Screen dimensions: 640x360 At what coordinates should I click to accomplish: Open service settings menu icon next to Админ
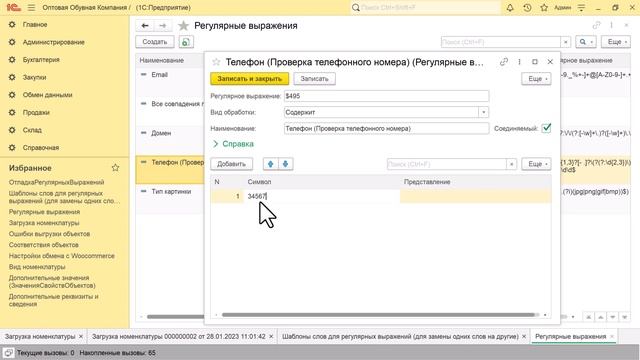click(581, 8)
